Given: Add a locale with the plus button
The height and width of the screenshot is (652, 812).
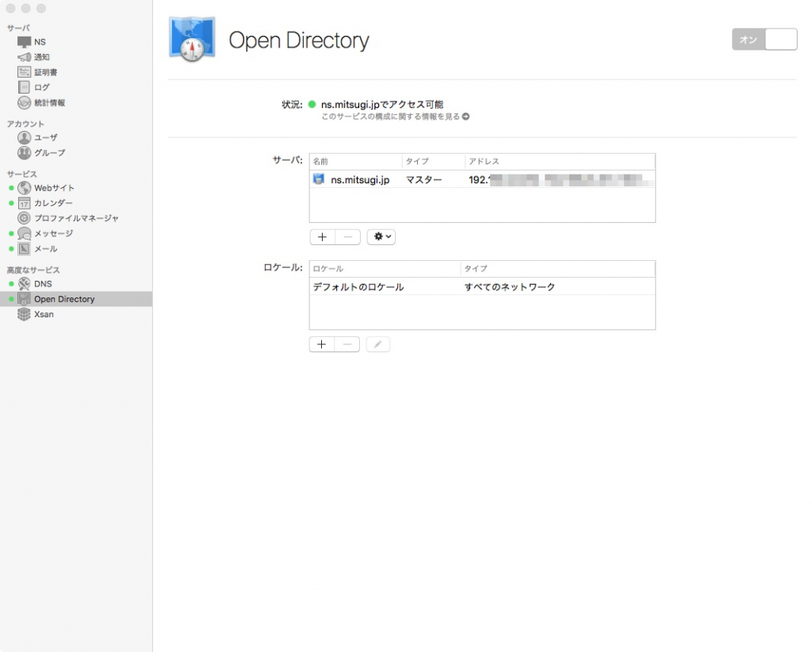Looking at the screenshot, I should 322,344.
